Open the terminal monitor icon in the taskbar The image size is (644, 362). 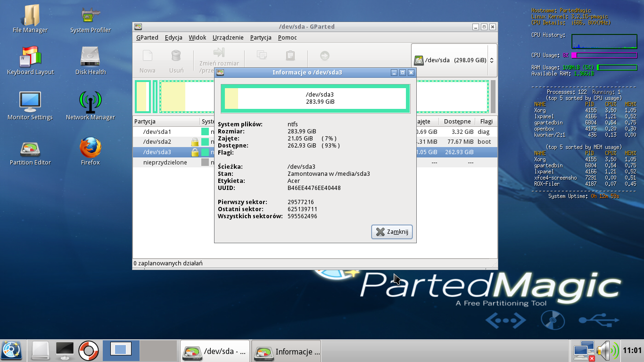pos(65,350)
